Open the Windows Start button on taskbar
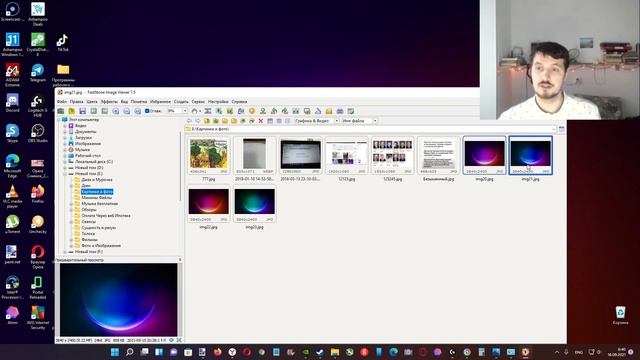The width and height of the screenshot is (640, 360). [x=115, y=352]
